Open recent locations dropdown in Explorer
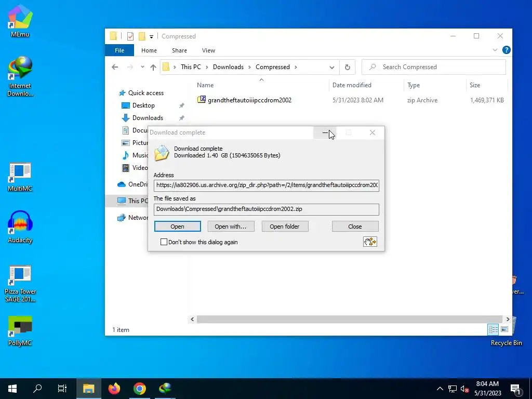The image size is (532, 399). click(x=142, y=67)
